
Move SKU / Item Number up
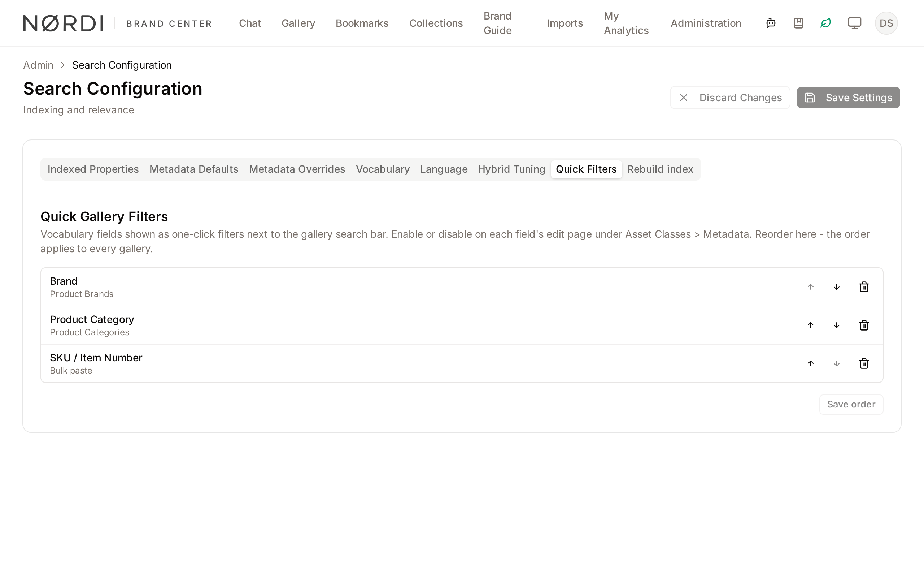[811, 363]
